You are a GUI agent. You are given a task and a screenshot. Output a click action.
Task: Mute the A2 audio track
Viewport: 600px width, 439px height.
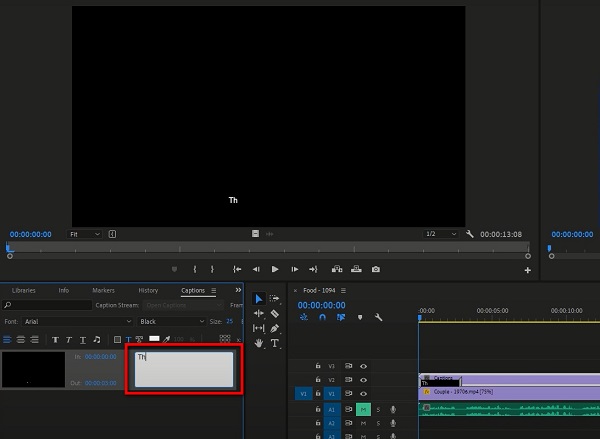click(363, 423)
